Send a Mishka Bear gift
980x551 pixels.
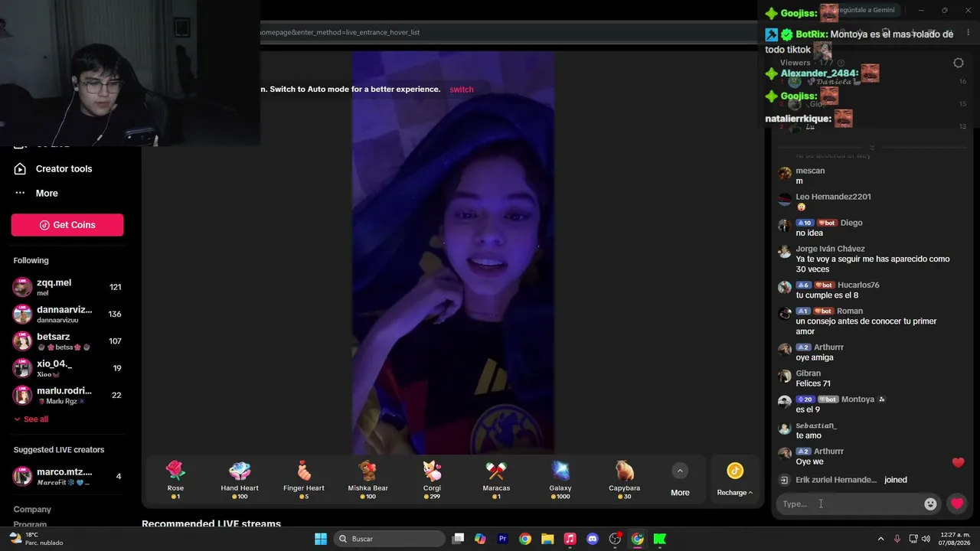[x=368, y=480]
